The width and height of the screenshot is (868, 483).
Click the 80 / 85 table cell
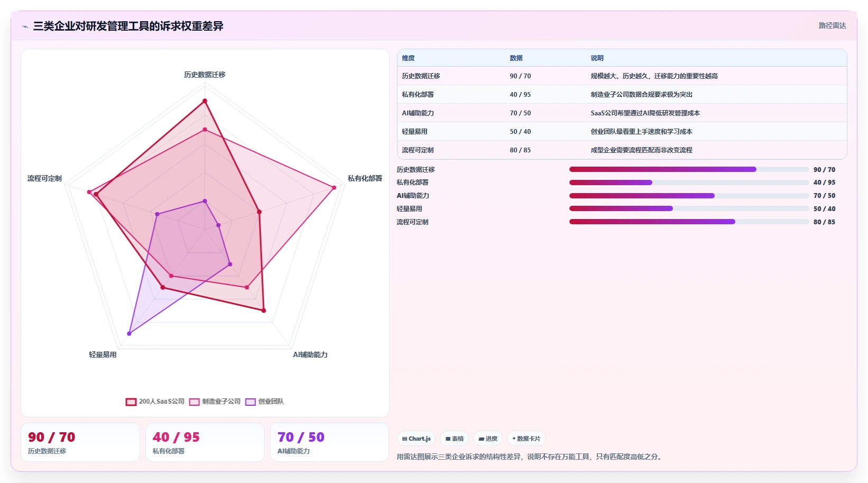coord(520,150)
